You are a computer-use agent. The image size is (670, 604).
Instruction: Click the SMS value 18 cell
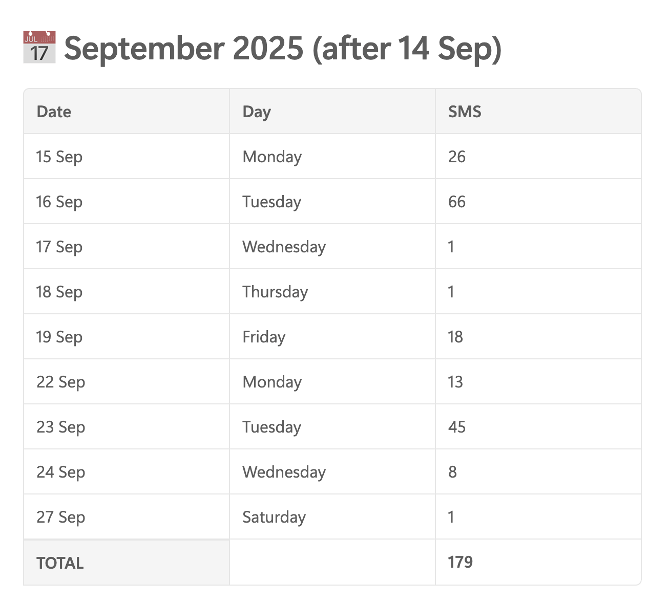click(x=538, y=337)
